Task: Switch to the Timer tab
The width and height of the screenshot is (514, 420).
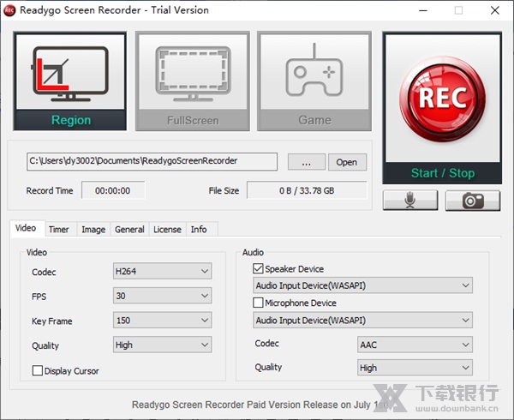Action: (x=59, y=229)
